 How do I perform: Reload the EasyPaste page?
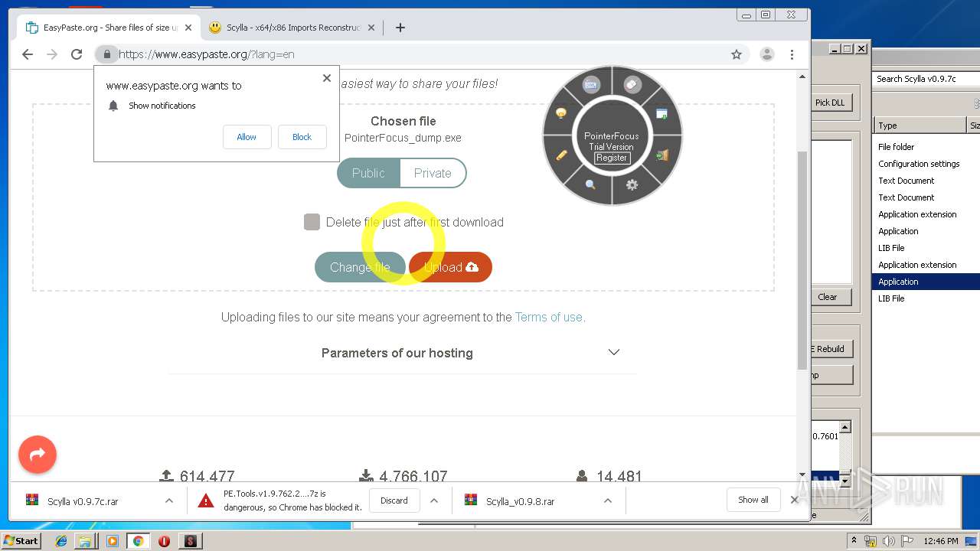pyautogui.click(x=77, y=54)
